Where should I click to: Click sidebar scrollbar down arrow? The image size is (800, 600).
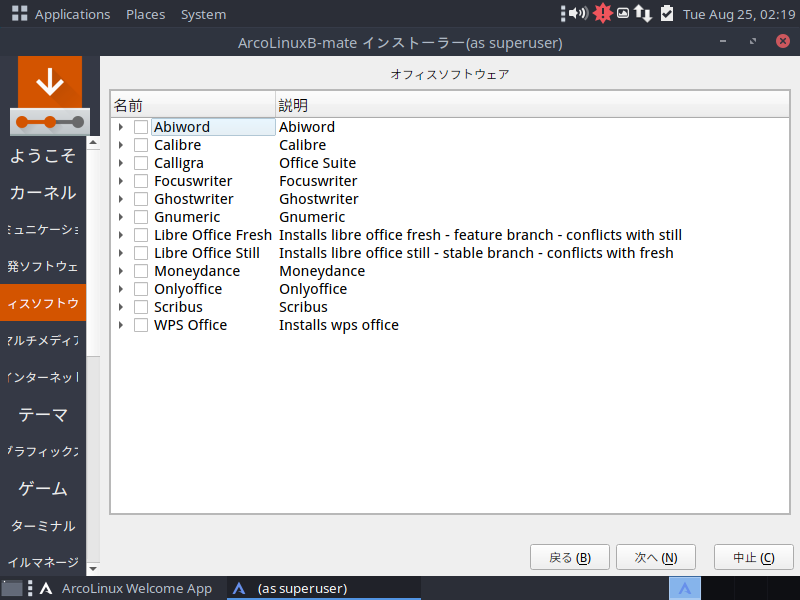coord(93,568)
